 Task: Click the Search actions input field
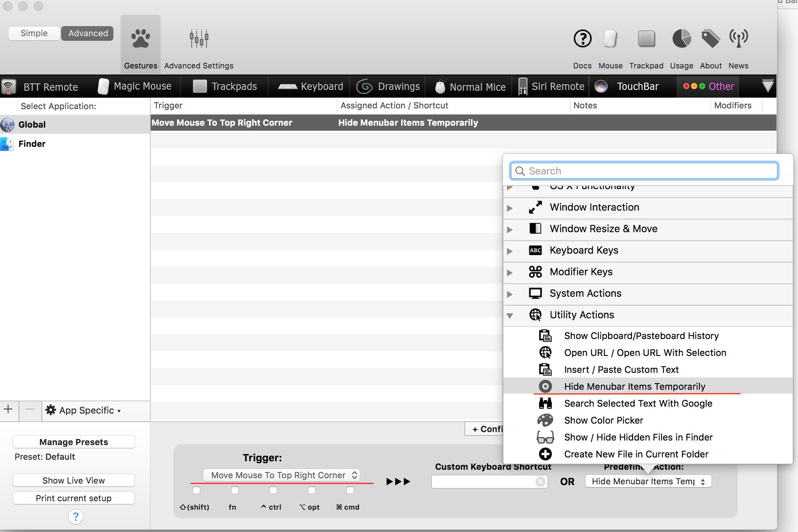pyautogui.click(x=644, y=171)
